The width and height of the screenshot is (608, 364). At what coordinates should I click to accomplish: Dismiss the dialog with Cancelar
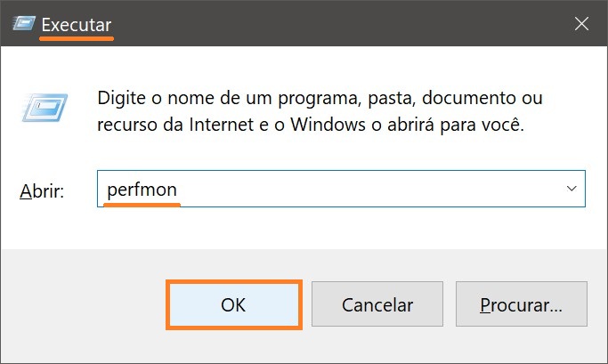377,303
